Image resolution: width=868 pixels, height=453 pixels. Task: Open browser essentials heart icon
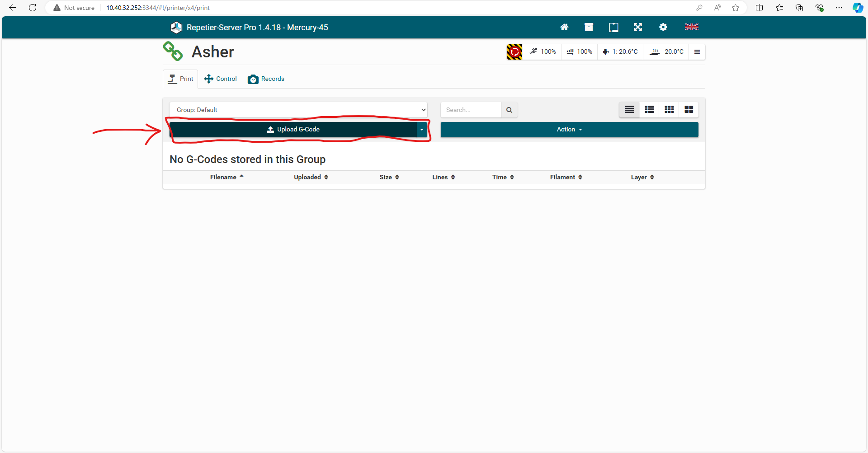click(819, 8)
